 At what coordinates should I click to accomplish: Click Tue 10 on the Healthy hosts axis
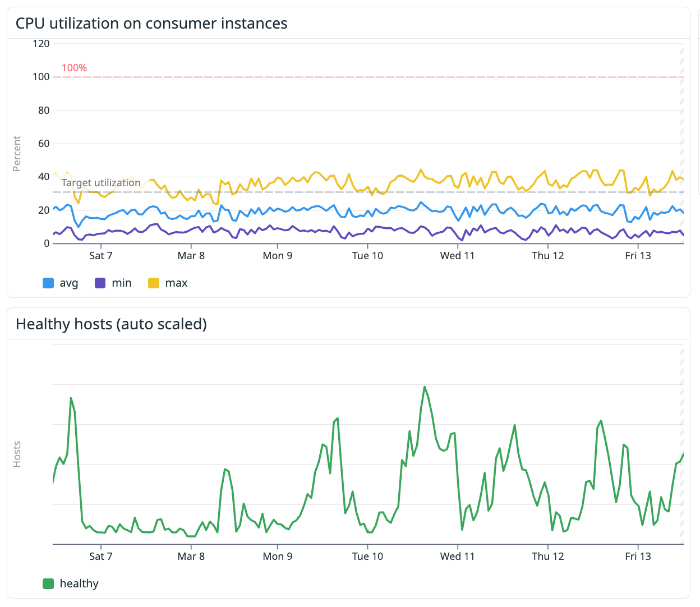click(x=367, y=557)
